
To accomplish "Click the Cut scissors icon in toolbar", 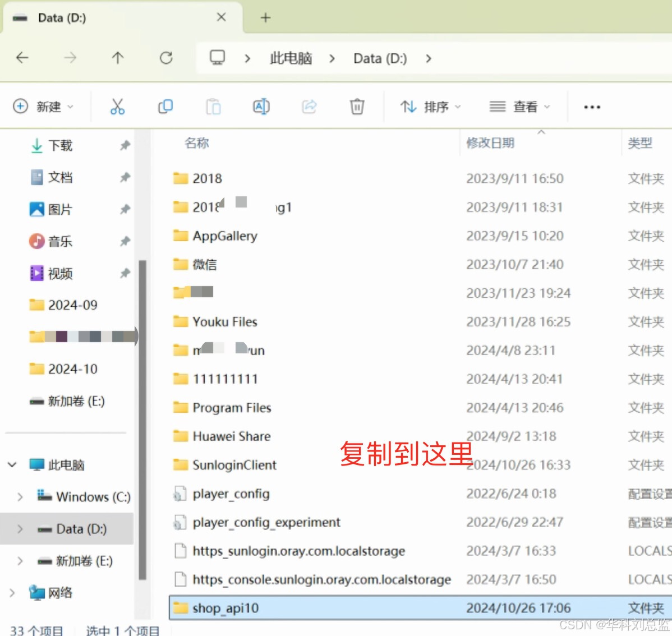I will click(117, 107).
